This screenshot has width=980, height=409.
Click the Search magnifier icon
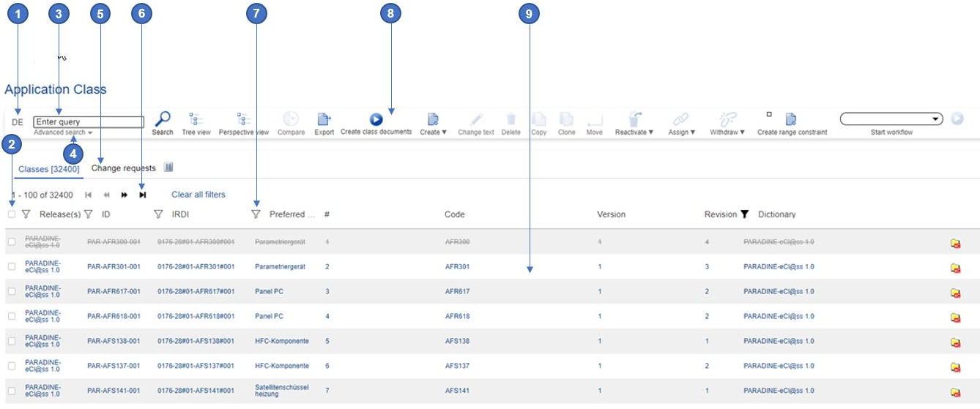(163, 119)
